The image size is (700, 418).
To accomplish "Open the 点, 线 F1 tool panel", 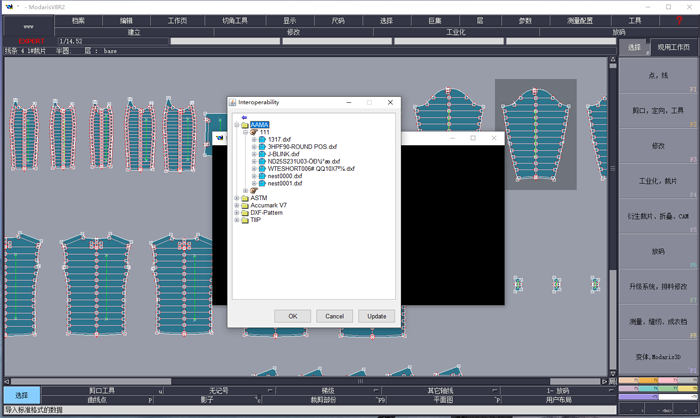I will tap(658, 75).
